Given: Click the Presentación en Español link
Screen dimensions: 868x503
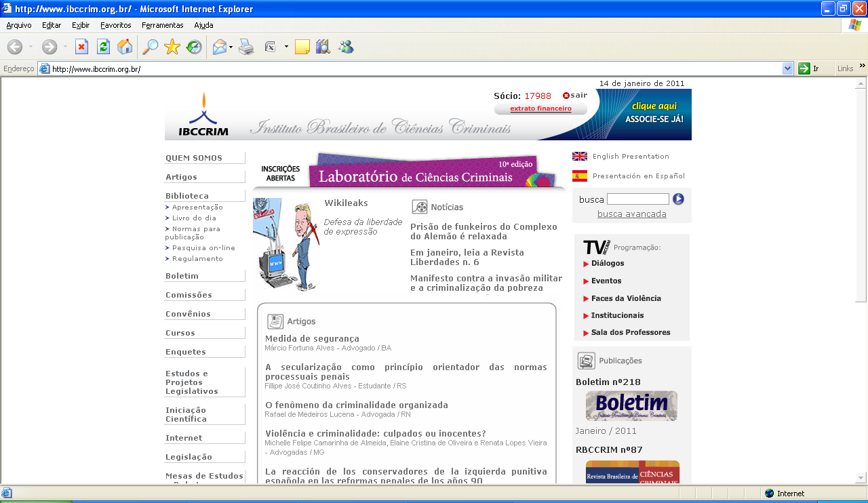Looking at the screenshot, I should point(639,176).
